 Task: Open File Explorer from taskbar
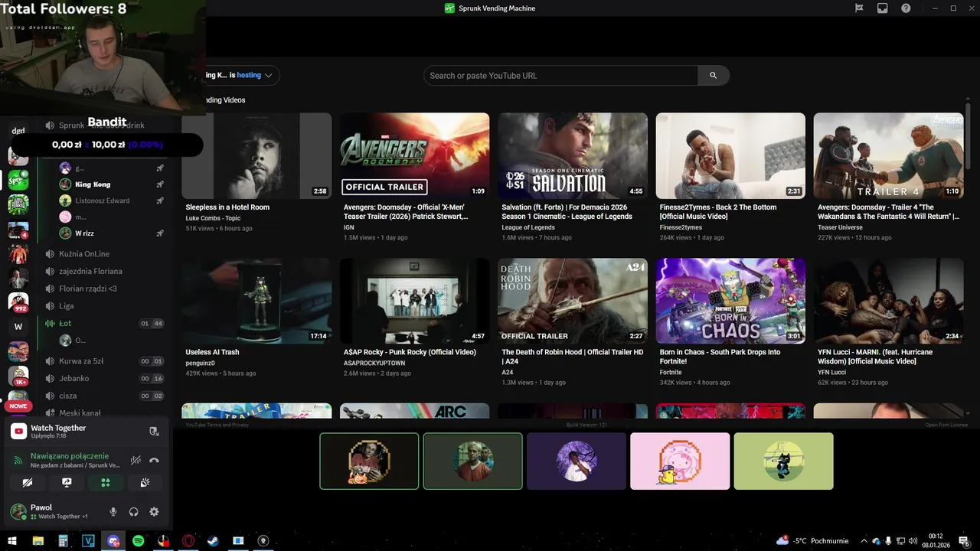tap(38, 540)
